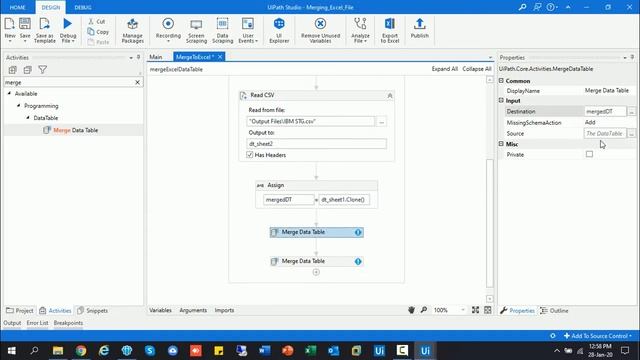Click the Copy command

98,32
